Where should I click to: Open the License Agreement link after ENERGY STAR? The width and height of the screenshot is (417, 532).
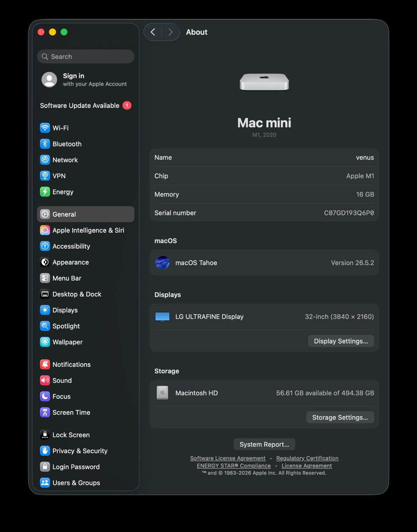pos(307,466)
